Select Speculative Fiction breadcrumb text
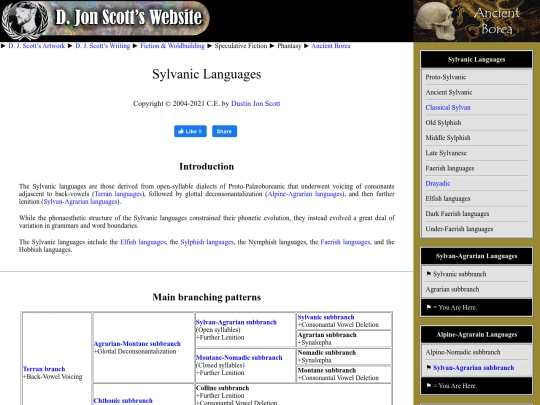 (241, 46)
